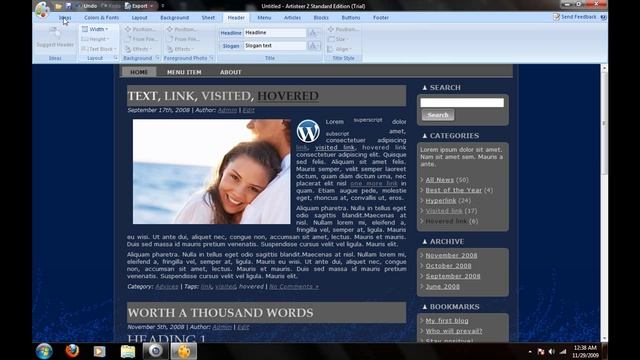Click From File in Foreground Photo group

(x=183, y=39)
